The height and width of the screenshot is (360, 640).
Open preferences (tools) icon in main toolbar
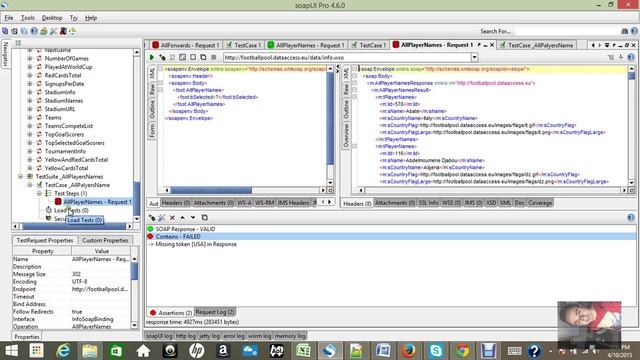53,31
